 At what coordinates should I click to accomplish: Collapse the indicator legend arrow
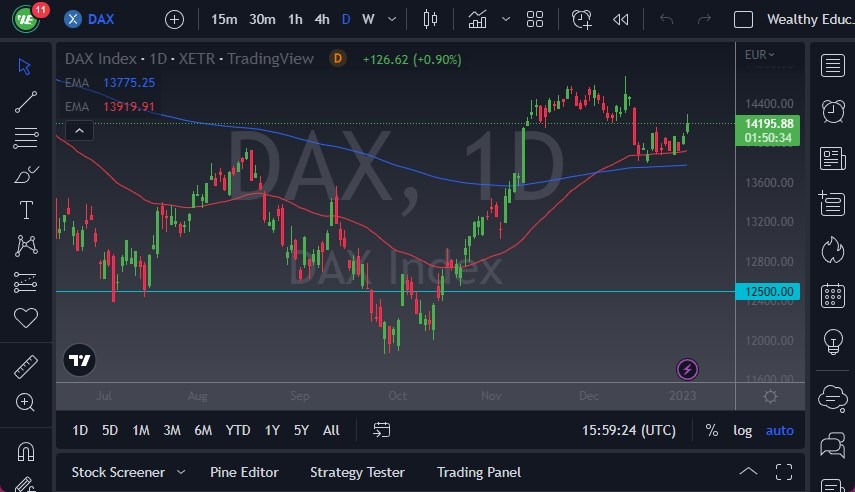[79, 131]
